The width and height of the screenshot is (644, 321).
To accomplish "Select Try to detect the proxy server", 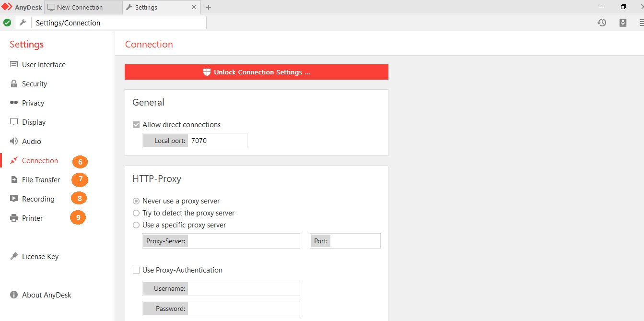I will click(x=136, y=213).
